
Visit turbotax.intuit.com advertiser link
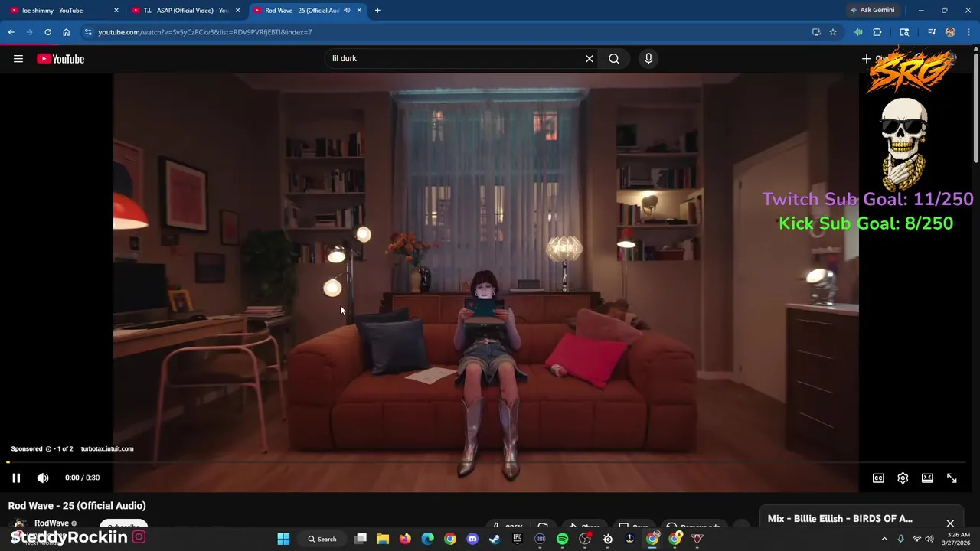click(x=107, y=449)
